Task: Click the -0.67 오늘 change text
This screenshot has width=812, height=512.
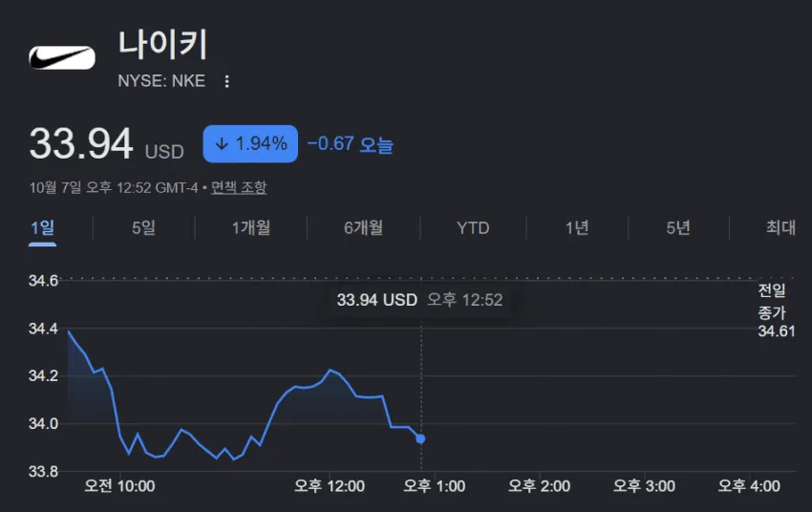Action: tap(350, 144)
